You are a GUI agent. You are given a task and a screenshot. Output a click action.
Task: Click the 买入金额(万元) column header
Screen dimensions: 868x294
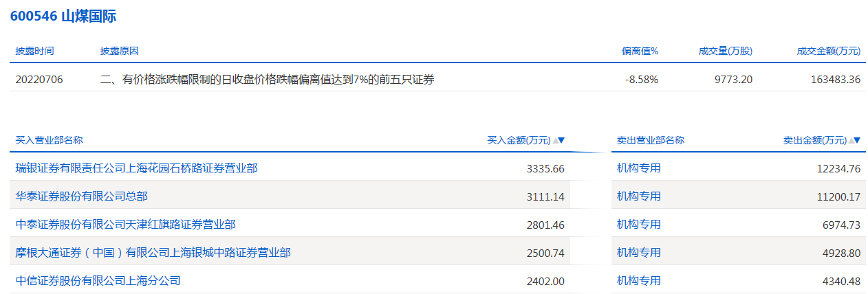click(x=519, y=141)
